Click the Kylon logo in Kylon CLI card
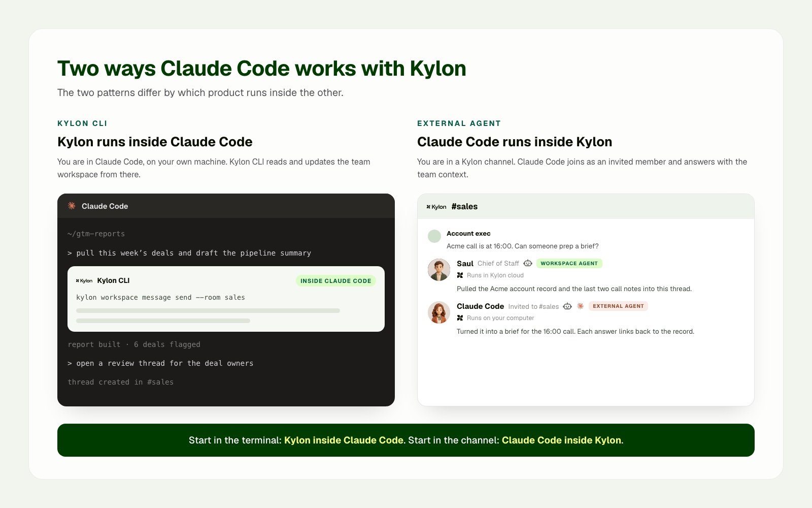 (84, 280)
